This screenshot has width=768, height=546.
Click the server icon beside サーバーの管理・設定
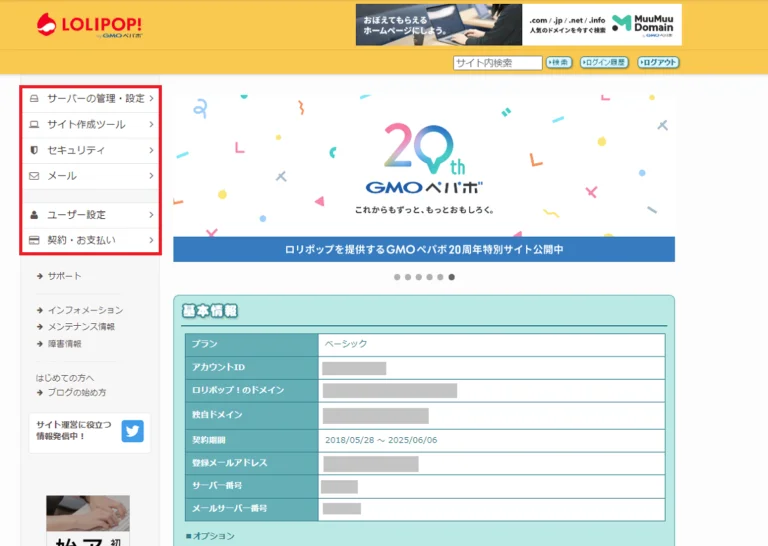pyautogui.click(x=34, y=98)
